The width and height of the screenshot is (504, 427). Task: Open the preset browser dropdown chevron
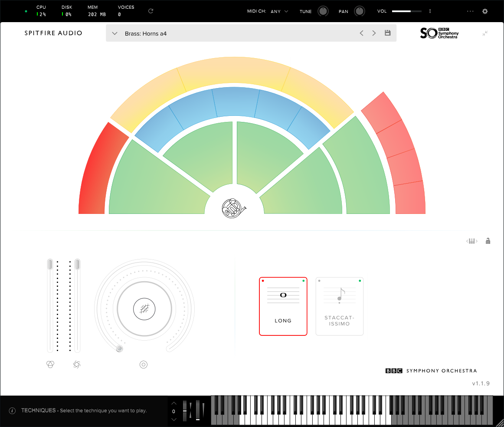(115, 33)
